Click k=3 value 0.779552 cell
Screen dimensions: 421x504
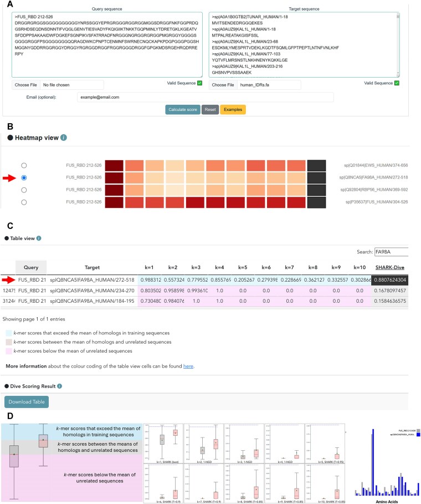click(x=196, y=280)
